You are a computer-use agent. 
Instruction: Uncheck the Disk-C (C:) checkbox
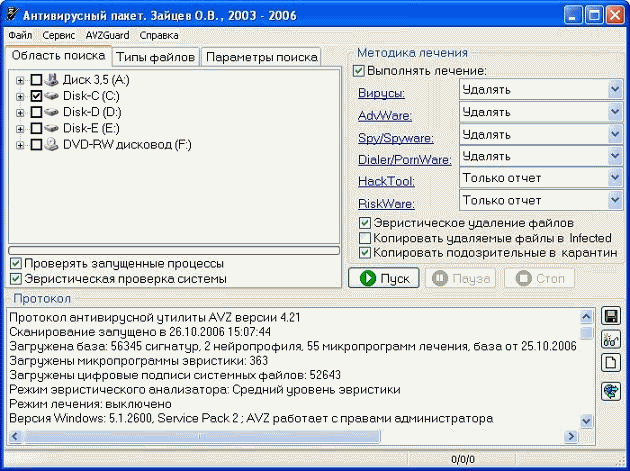[x=36, y=96]
